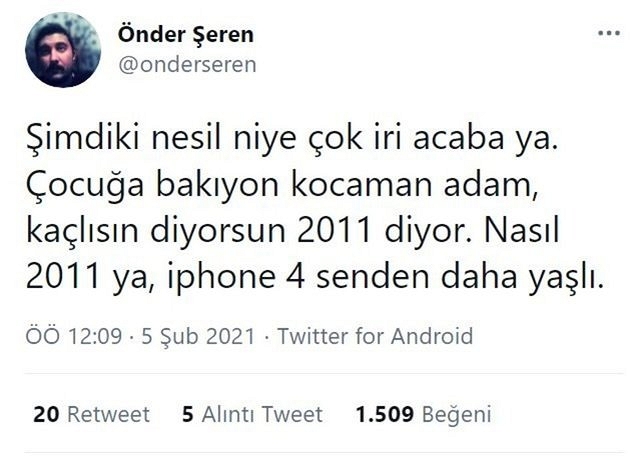Click the retweet count number 20

46,414
